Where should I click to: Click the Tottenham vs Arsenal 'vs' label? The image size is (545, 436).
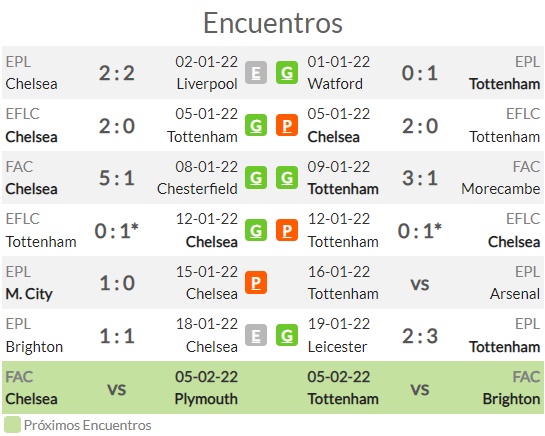[x=420, y=284]
